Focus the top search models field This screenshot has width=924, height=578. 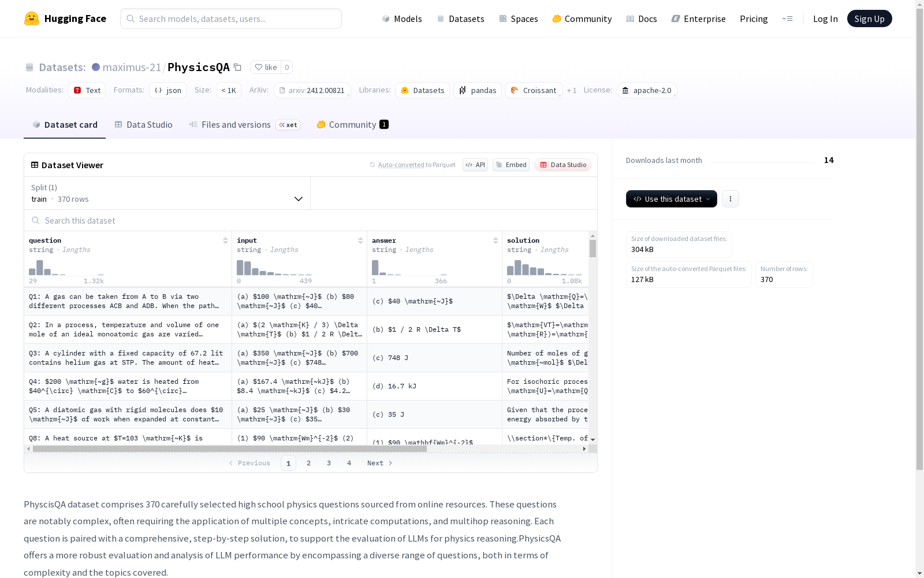231,18
